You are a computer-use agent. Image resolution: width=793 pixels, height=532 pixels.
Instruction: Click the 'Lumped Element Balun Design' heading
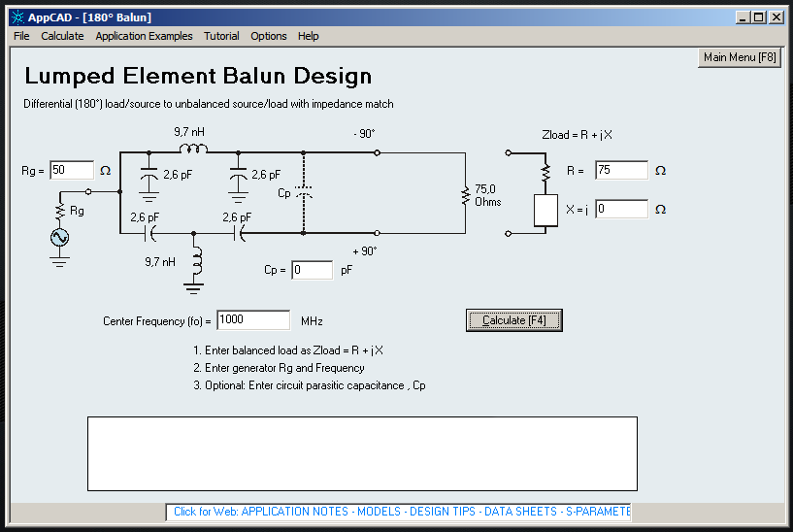(x=198, y=77)
